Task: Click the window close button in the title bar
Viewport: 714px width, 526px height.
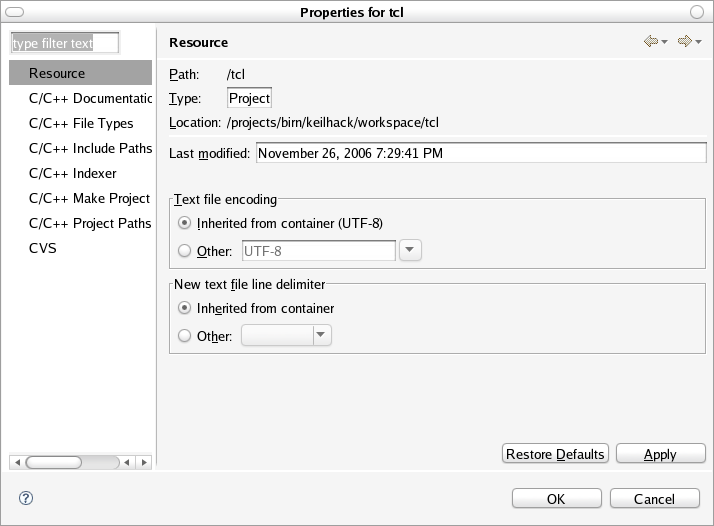Action: 697,11
